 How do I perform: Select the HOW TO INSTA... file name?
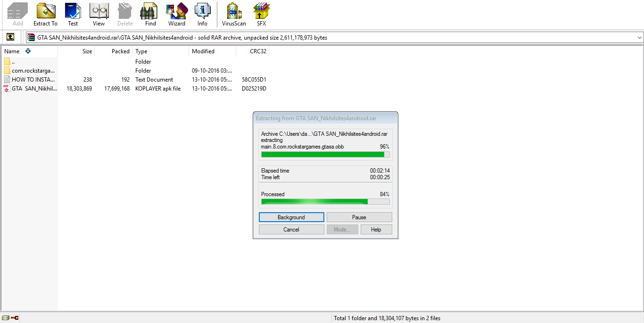[x=33, y=80]
